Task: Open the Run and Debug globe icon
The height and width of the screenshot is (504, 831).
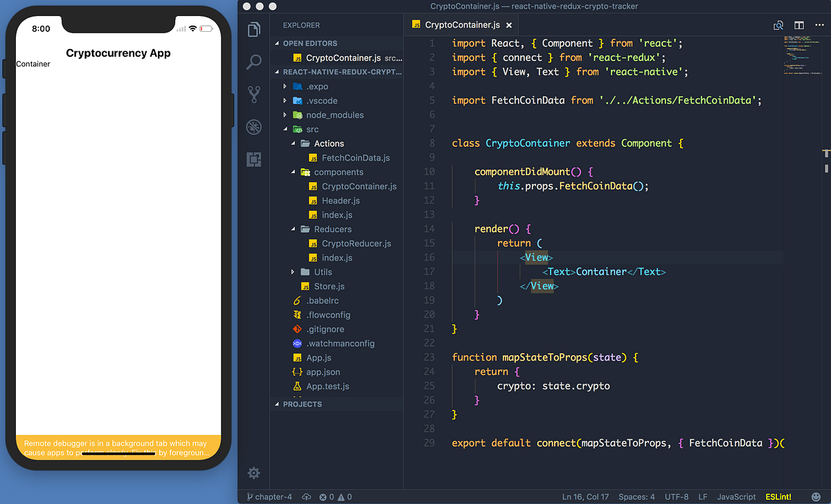Action: click(x=253, y=127)
